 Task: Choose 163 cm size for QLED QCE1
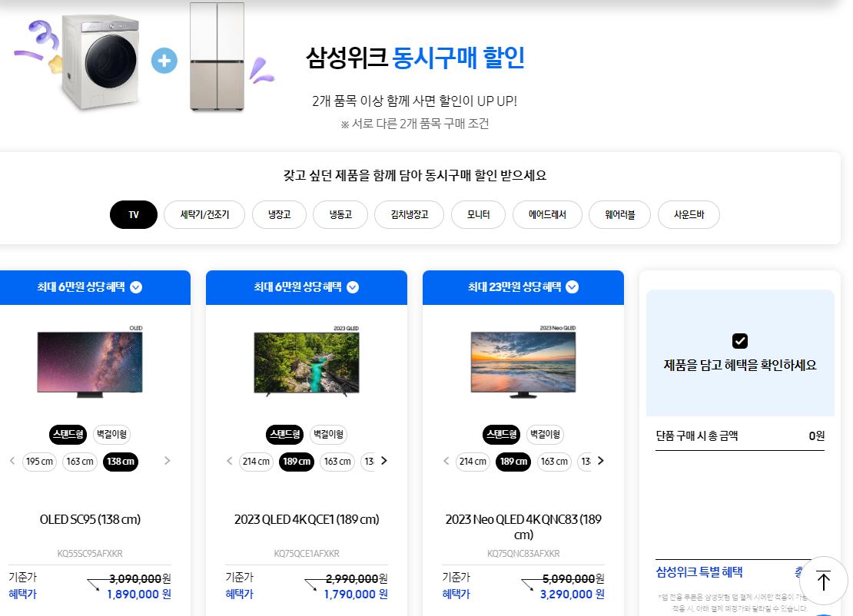[337, 462]
